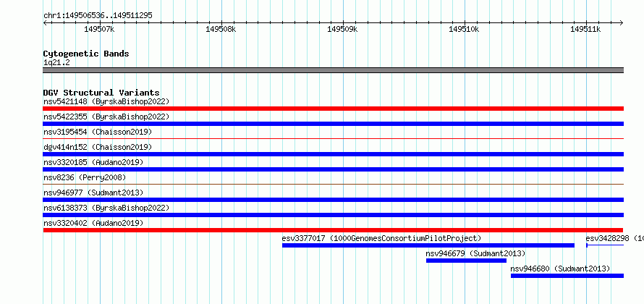Select the blue bar for nsv946679
This screenshot has height=304, width=644.
click(x=467, y=261)
